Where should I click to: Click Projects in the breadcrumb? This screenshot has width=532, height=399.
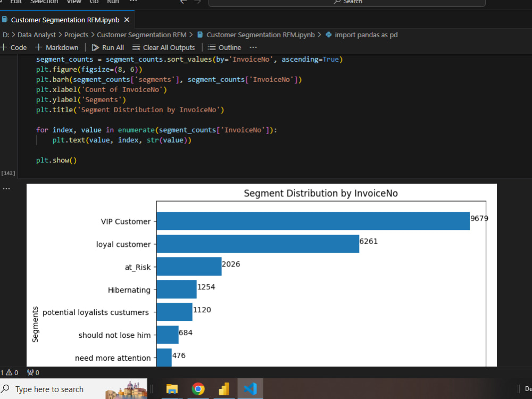(x=76, y=35)
